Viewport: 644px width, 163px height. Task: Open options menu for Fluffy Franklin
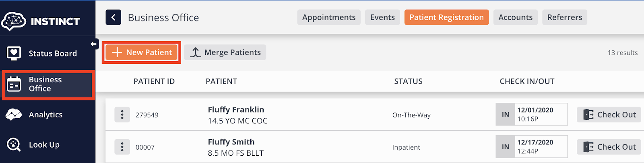coord(122,115)
